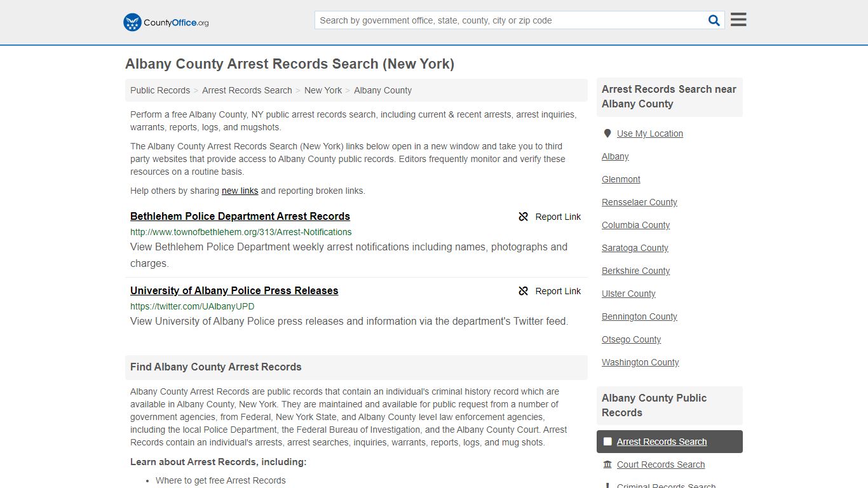This screenshot has height=488, width=868.
Task: Follow the 'new links' hyperlink
Action: 240,191
